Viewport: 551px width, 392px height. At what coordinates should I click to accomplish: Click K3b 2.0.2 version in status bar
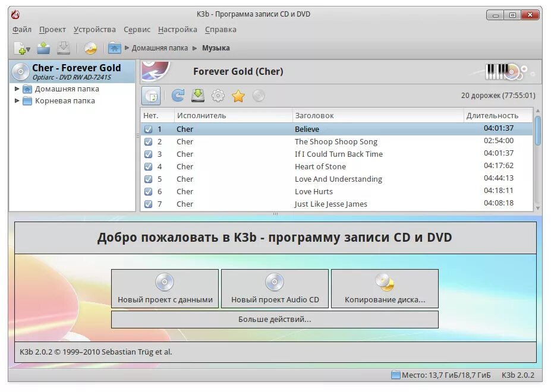518,375
